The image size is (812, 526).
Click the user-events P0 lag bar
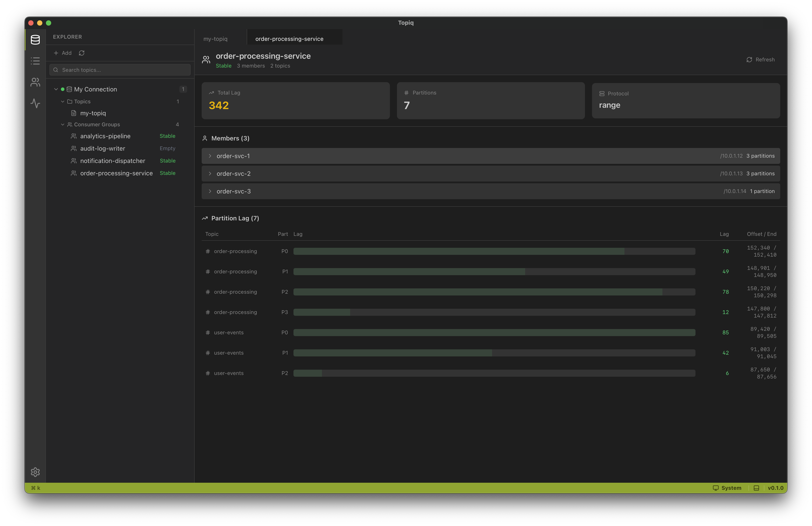[x=494, y=333]
